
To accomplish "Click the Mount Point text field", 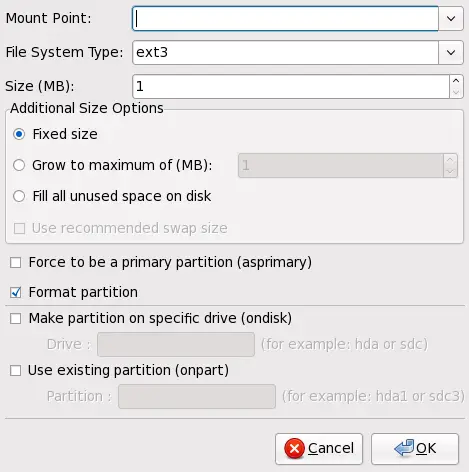I will click(x=285, y=19).
